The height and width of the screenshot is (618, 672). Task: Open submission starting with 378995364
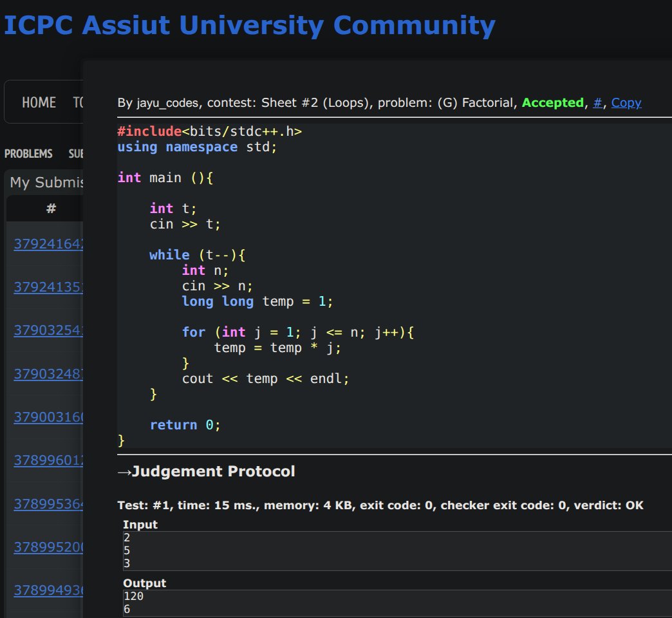coord(48,504)
